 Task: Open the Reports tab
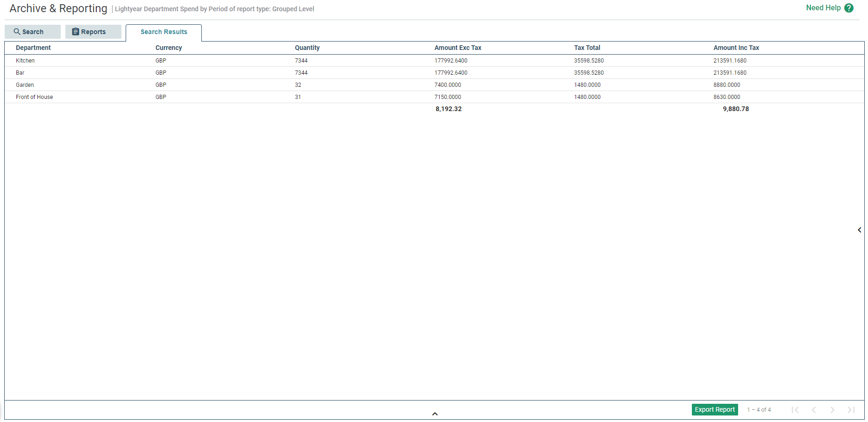click(93, 32)
